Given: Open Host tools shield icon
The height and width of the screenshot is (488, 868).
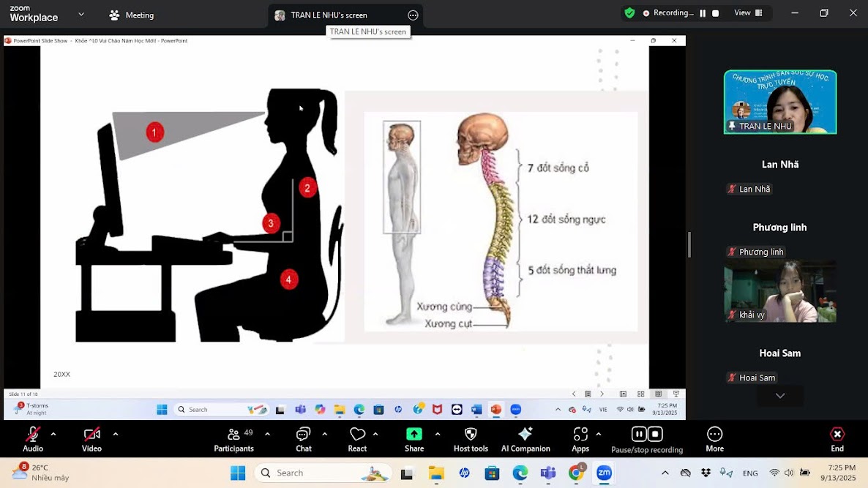Looking at the screenshot, I should (471, 435).
